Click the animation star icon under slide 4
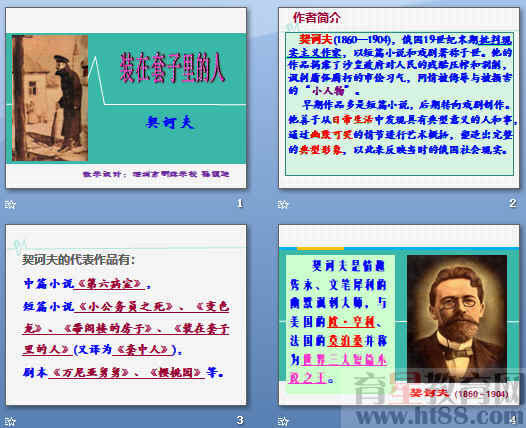 click(x=283, y=421)
